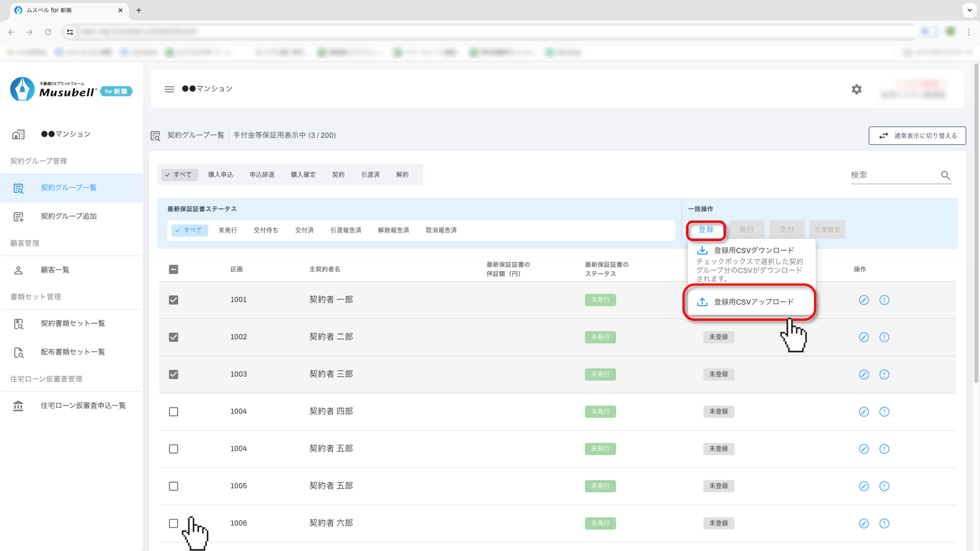Click the search magnifier icon
The height and width of the screenshot is (551, 980).
click(x=945, y=175)
